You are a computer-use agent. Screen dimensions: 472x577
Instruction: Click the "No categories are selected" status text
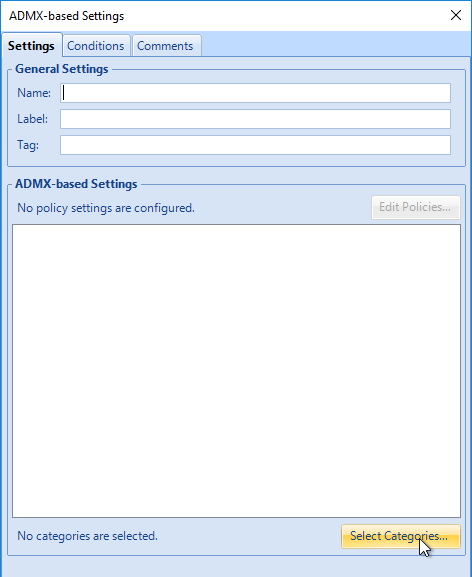click(87, 536)
